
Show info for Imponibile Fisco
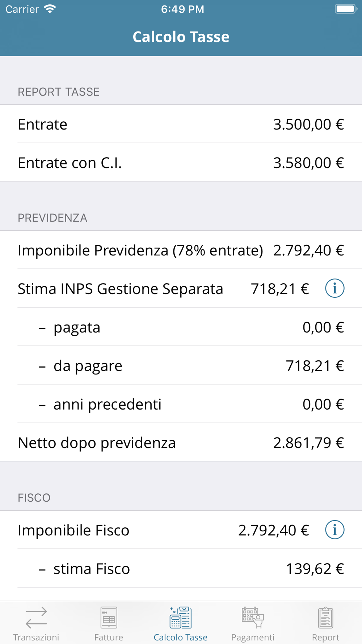click(334, 530)
